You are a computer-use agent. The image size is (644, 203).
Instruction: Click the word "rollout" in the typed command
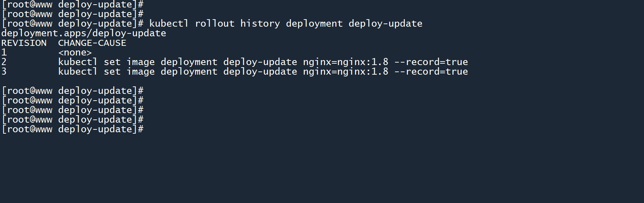click(x=215, y=24)
